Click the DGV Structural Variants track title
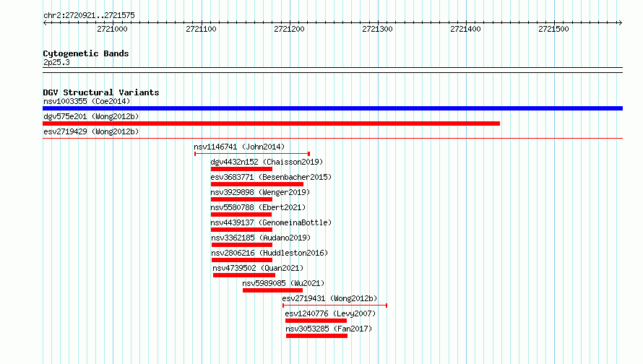Viewport: 643px width, 364px height. [101, 92]
